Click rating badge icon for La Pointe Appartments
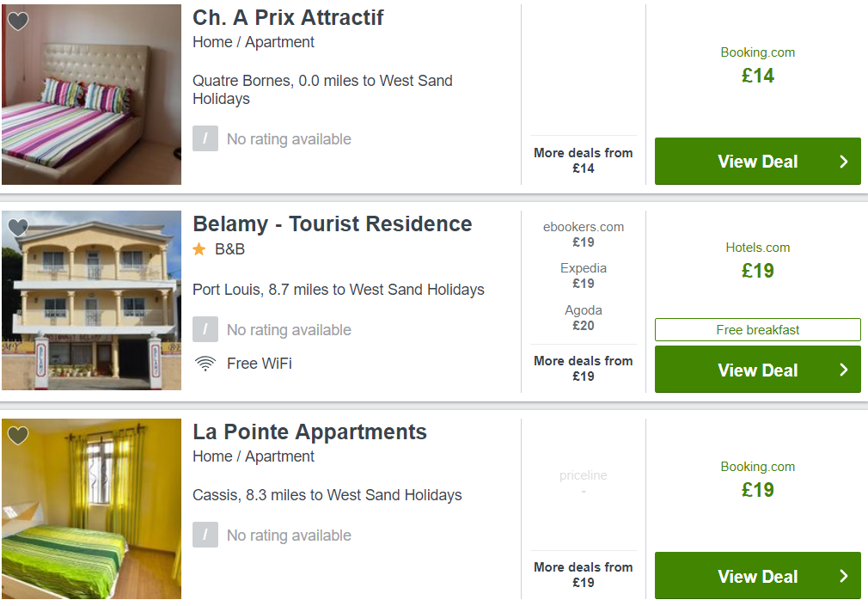This screenshot has height=606, width=868. (205, 536)
